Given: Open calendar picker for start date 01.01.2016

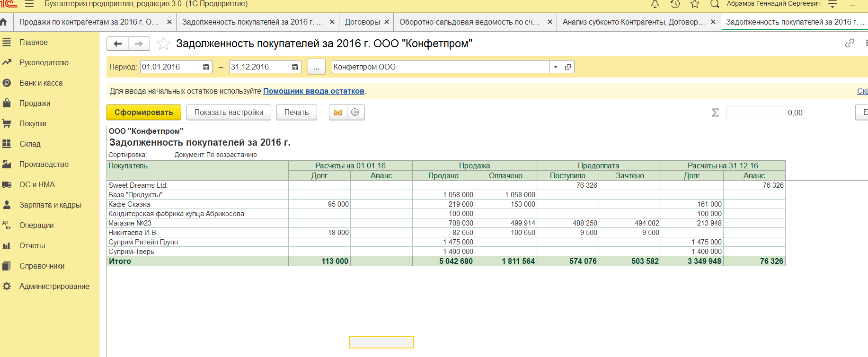Looking at the screenshot, I should tap(206, 67).
